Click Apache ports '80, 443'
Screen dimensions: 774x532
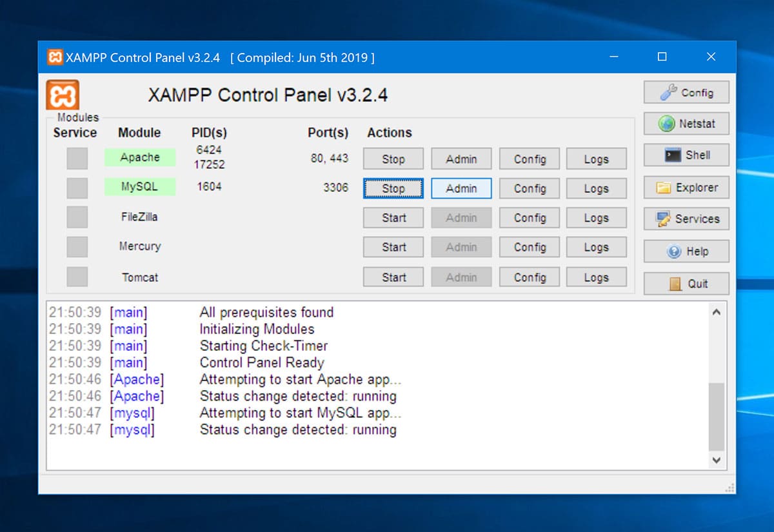(330, 157)
